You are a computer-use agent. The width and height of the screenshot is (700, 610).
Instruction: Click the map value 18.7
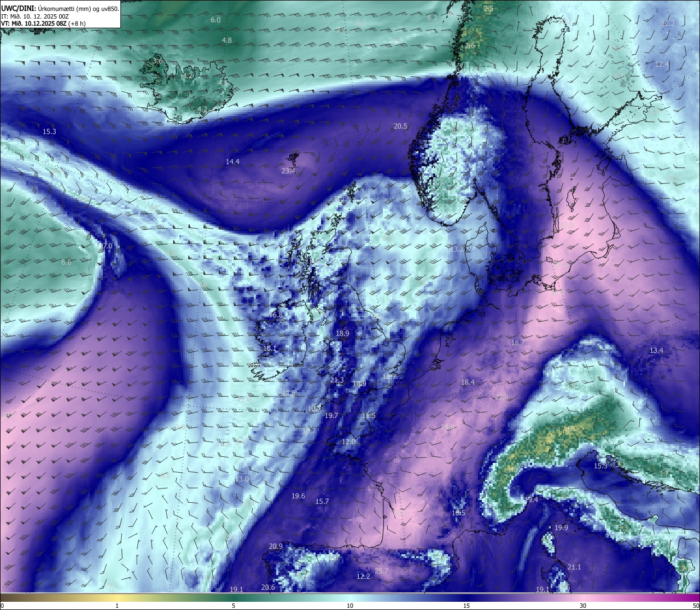point(517,343)
